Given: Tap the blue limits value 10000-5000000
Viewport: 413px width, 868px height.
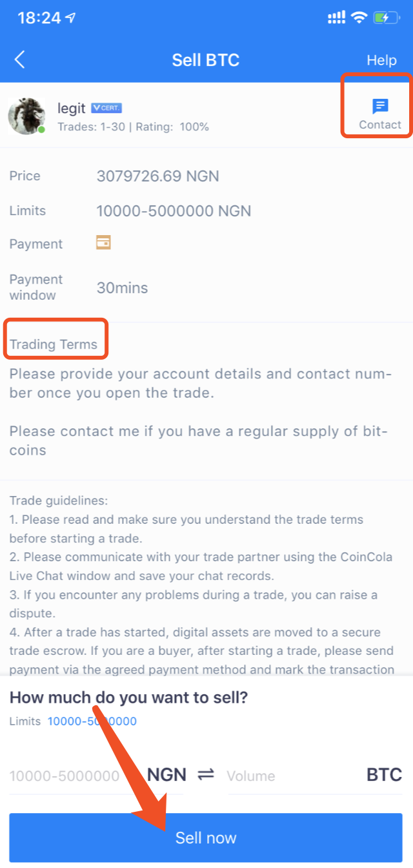Looking at the screenshot, I should point(92,721).
